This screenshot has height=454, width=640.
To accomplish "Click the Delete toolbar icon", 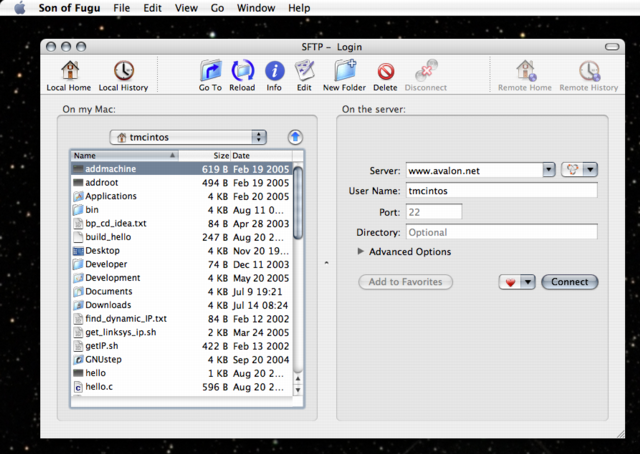I will pos(385,71).
